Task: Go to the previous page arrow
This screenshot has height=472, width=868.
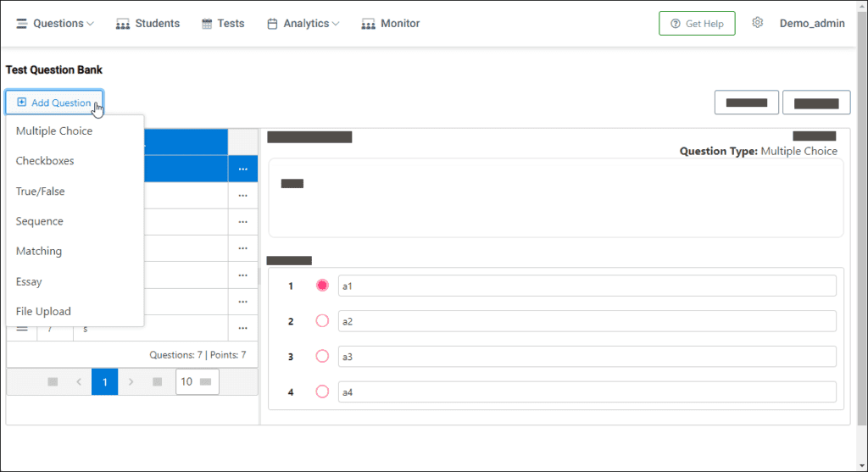Action: click(79, 382)
